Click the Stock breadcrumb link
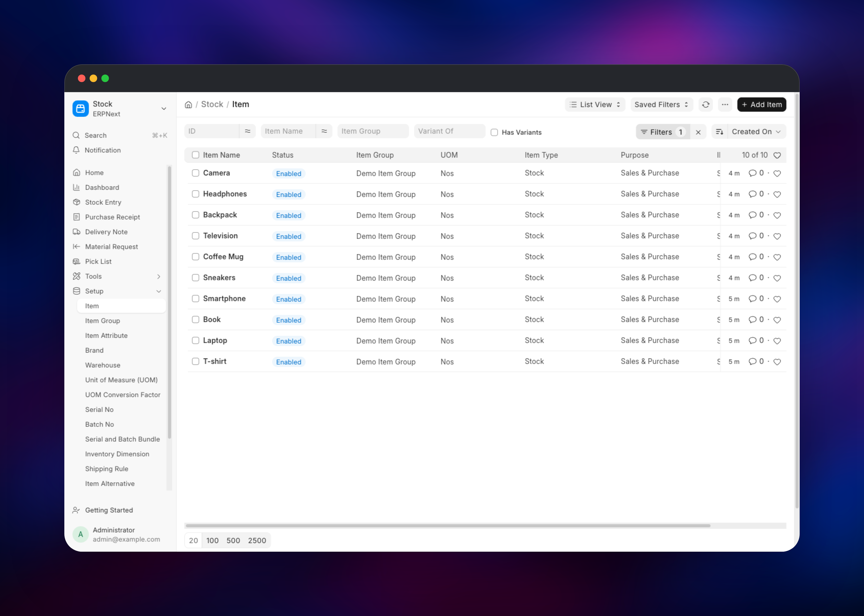 point(212,104)
